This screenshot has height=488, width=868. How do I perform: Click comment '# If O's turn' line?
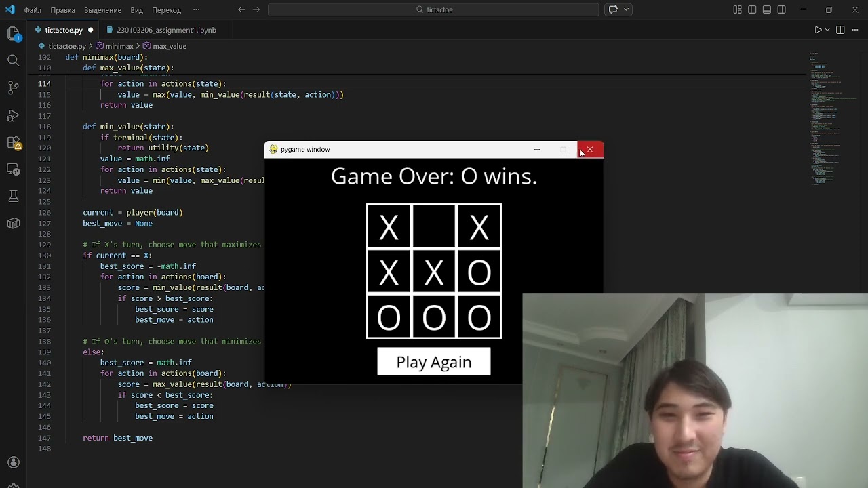click(x=172, y=342)
